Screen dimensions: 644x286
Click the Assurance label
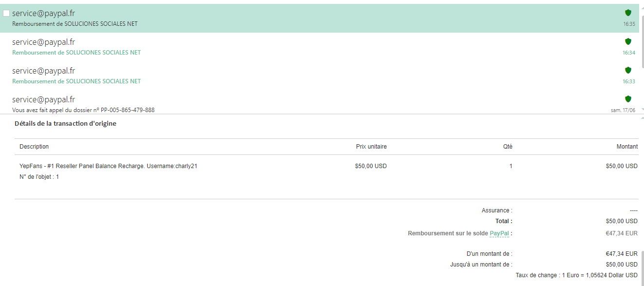497,210
